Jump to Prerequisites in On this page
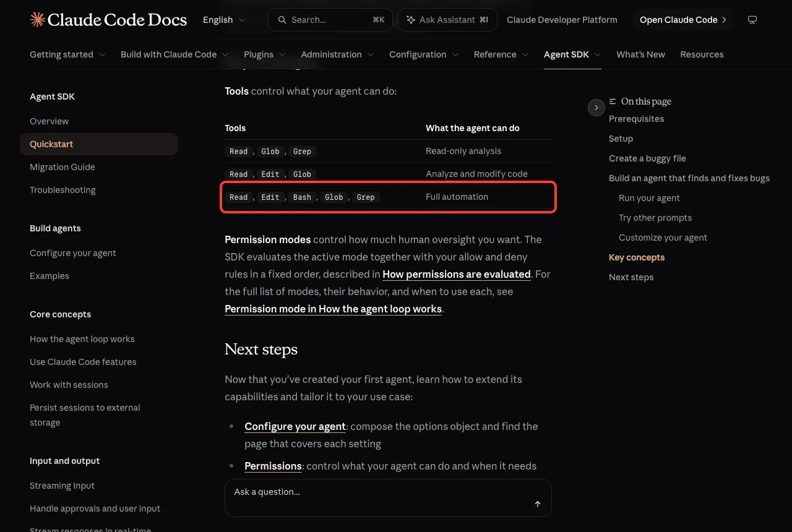Viewport: 792px width, 532px height. pyautogui.click(x=636, y=119)
